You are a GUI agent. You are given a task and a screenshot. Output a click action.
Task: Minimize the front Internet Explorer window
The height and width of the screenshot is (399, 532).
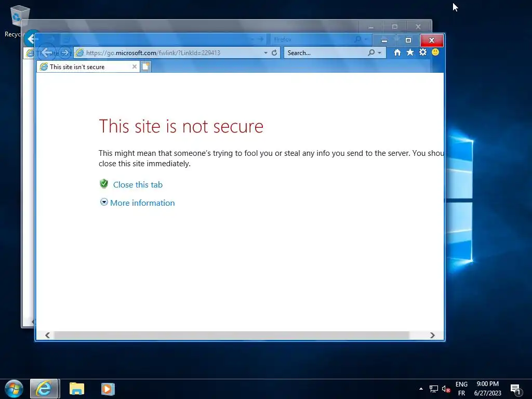pyautogui.click(x=384, y=41)
